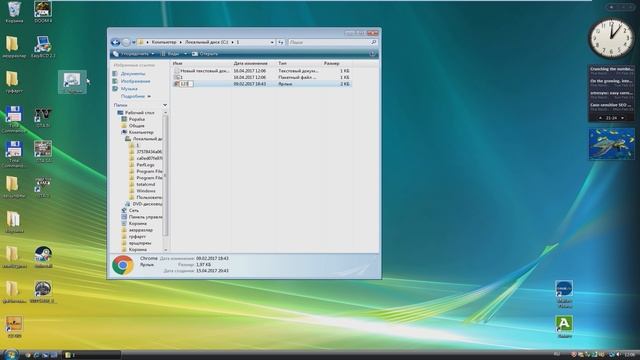Viewport: 640px width, 360px height.
Task: Open the Упорядочить toolbar menu
Action: tap(134, 54)
